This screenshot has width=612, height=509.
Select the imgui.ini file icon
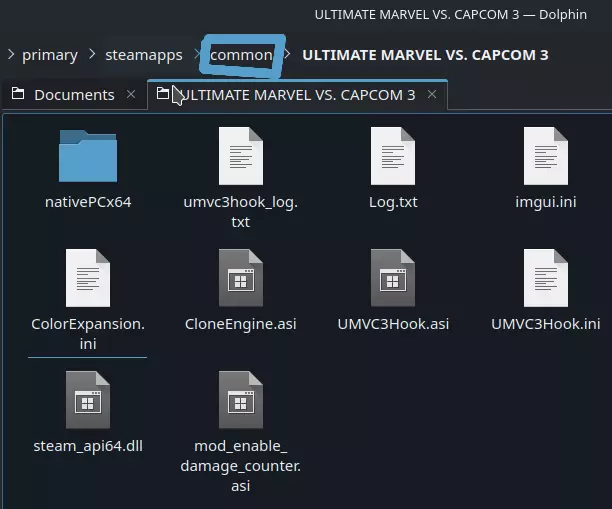tap(546, 156)
